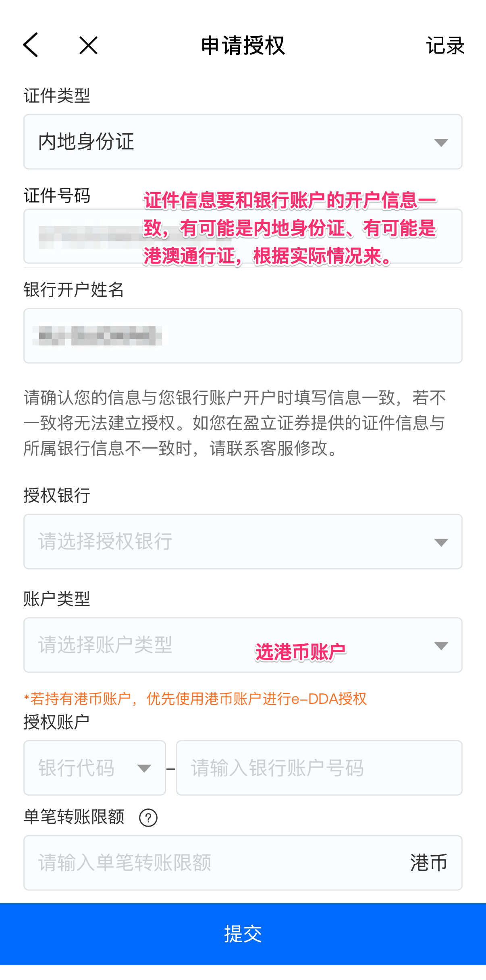This screenshot has height=980, width=486.
Task: Tap the chevron inside the 银行代码 box
Action: [x=145, y=767]
